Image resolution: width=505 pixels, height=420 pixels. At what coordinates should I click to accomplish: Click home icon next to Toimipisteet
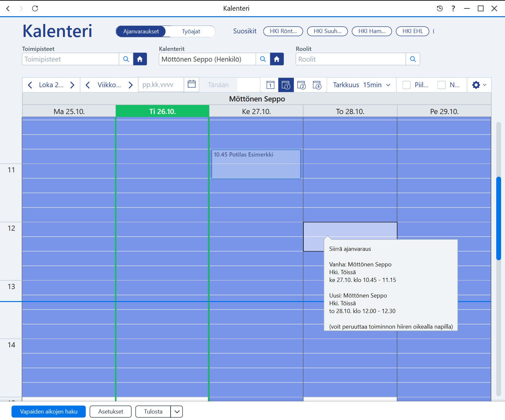[x=140, y=59]
